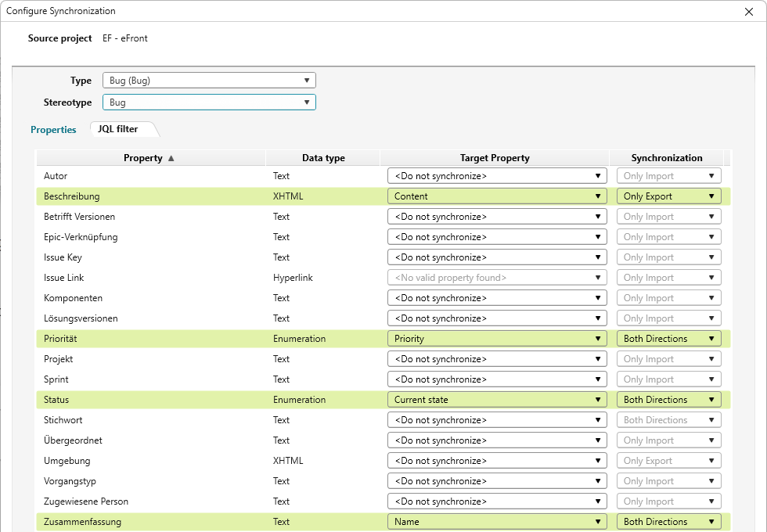Select the Betrifft Versionen property cell
The width and height of the screenshot is (767, 532).
pos(150,217)
